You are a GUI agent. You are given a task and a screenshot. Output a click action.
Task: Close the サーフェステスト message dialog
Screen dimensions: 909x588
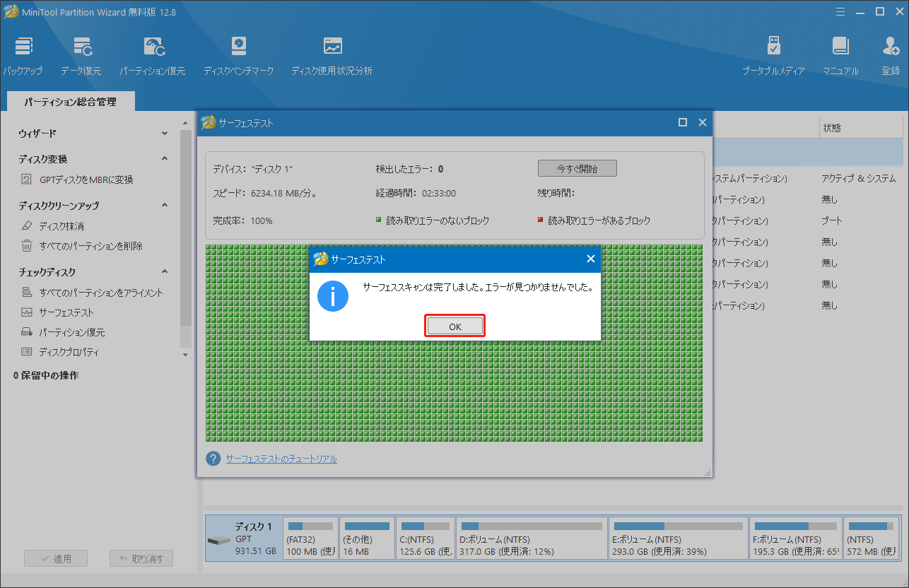click(x=591, y=259)
